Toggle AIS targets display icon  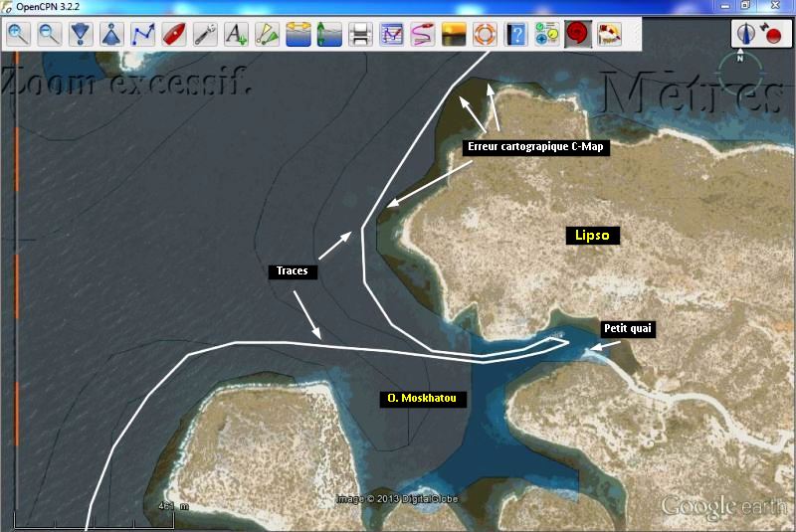[x=266, y=35]
